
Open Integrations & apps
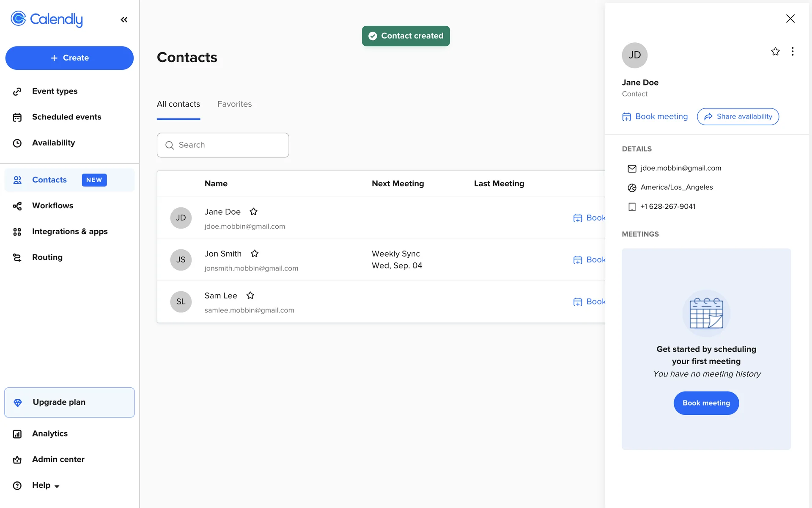(70, 232)
